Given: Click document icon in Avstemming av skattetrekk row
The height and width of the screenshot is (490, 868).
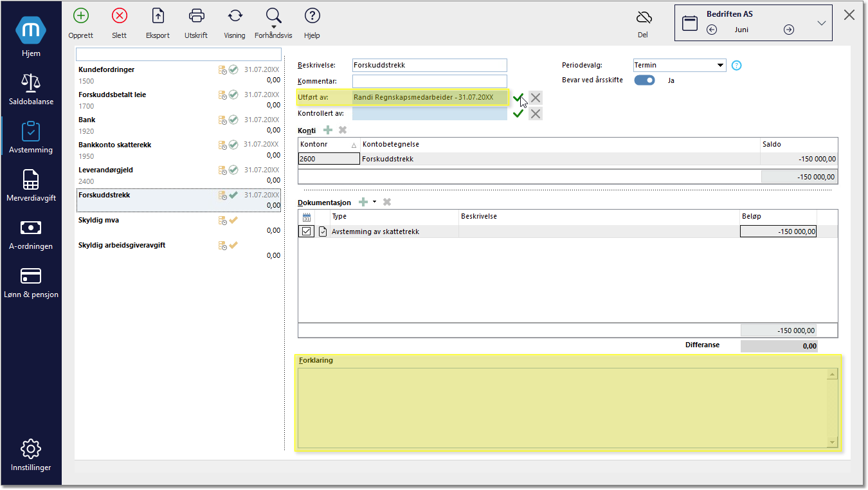Looking at the screenshot, I should pos(323,231).
